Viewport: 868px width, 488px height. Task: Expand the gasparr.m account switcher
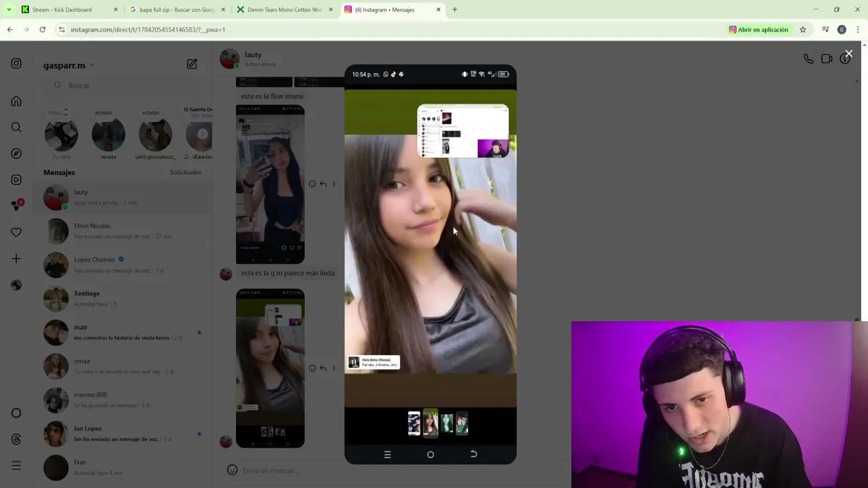(x=68, y=65)
